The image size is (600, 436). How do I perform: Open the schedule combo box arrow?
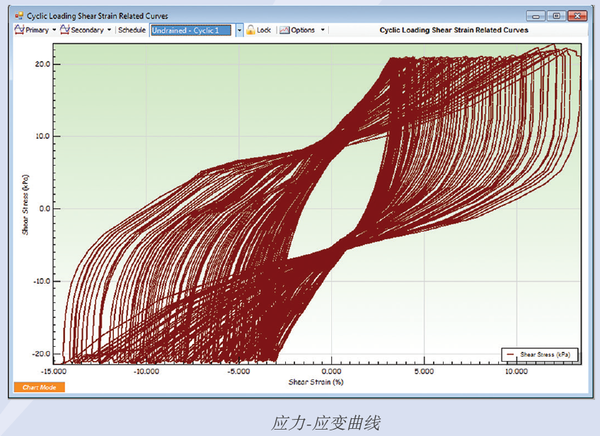pyautogui.click(x=239, y=30)
